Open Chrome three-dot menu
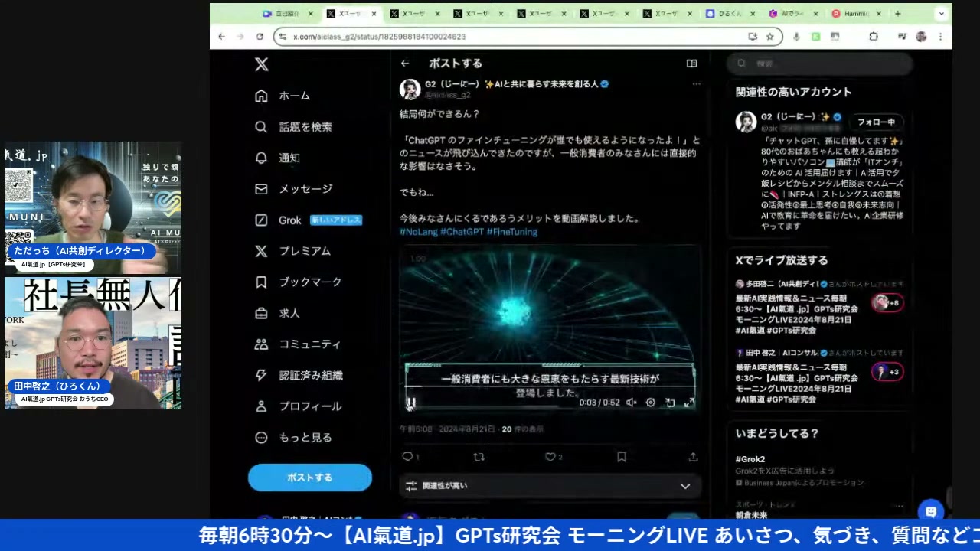980x551 pixels. coord(940,37)
